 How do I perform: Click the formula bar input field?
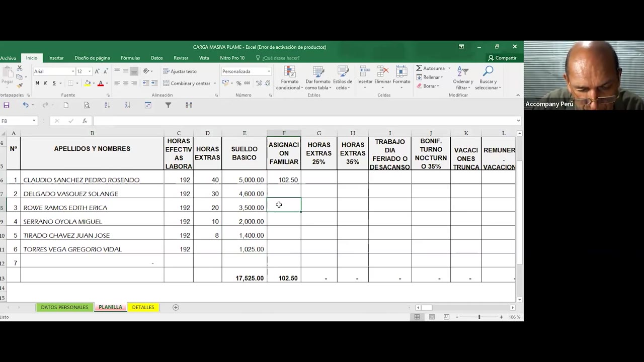point(302,121)
